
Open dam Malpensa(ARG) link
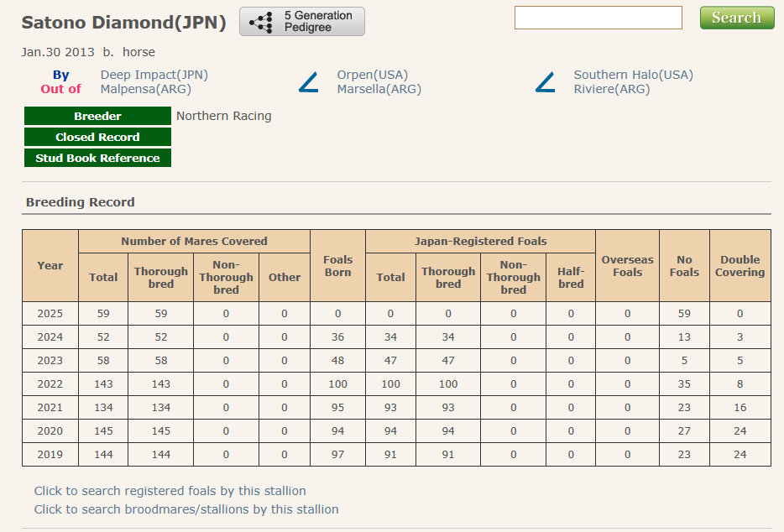point(145,89)
